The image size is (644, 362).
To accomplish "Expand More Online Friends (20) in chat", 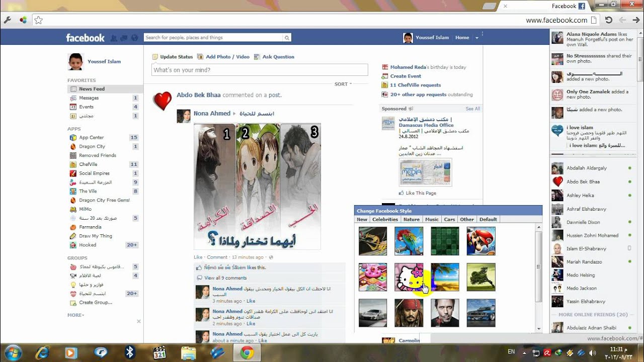I will (x=593, y=315).
